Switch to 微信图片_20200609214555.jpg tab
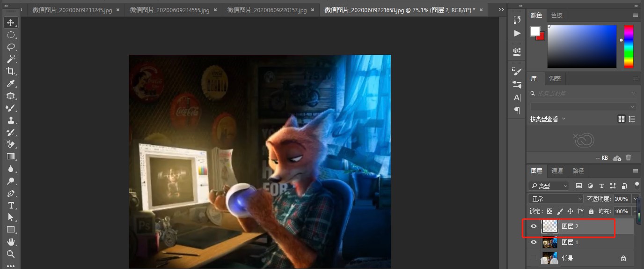The width and height of the screenshot is (644, 269). [169, 10]
